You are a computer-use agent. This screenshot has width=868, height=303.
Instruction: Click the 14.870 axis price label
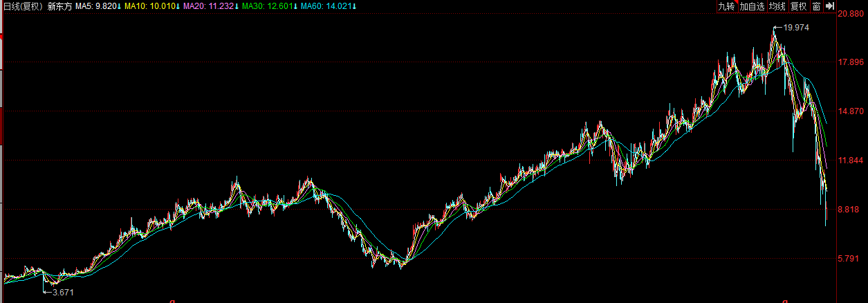point(852,111)
